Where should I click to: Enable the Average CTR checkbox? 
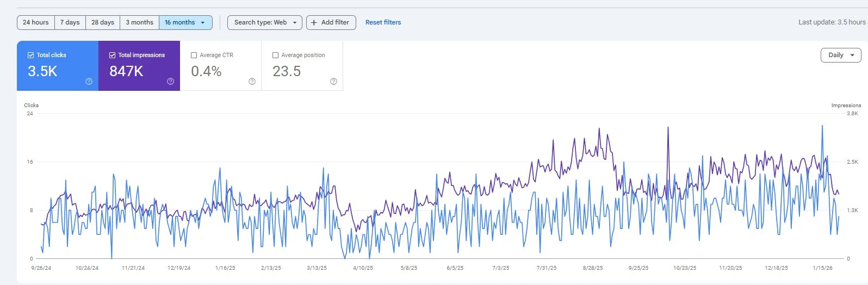194,55
